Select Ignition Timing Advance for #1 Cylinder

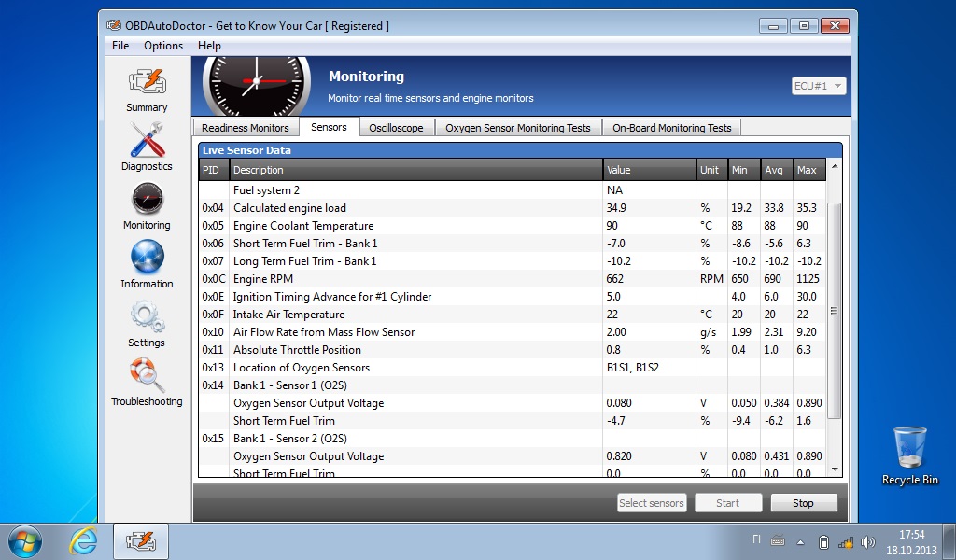(x=513, y=296)
